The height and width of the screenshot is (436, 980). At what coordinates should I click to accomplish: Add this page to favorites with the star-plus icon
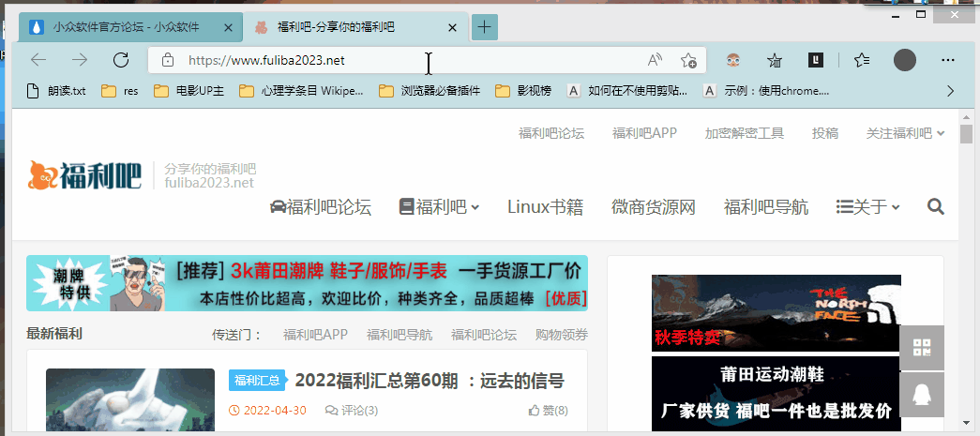coord(688,61)
